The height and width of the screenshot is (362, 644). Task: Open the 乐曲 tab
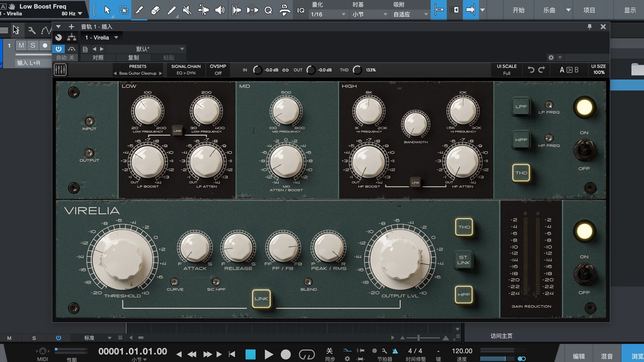click(x=549, y=10)
